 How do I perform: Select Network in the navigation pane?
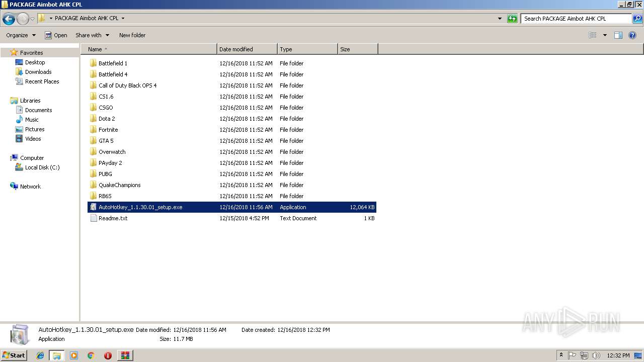click(x=30, y=187)
